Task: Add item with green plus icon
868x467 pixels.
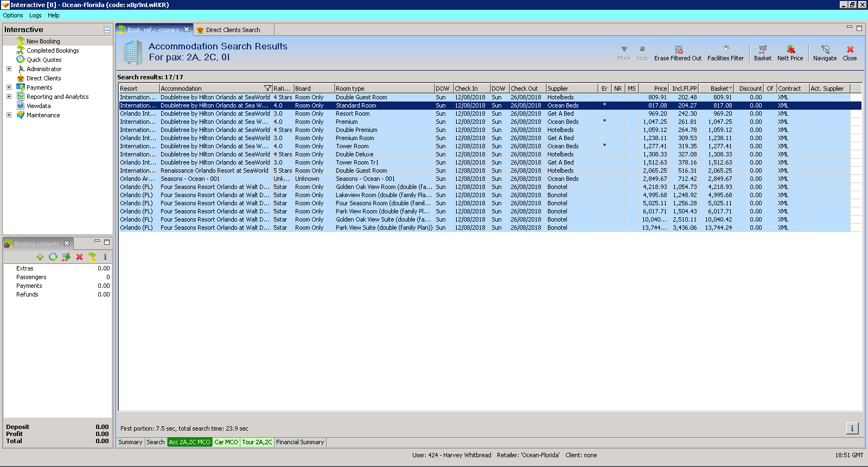Action: 40,257
